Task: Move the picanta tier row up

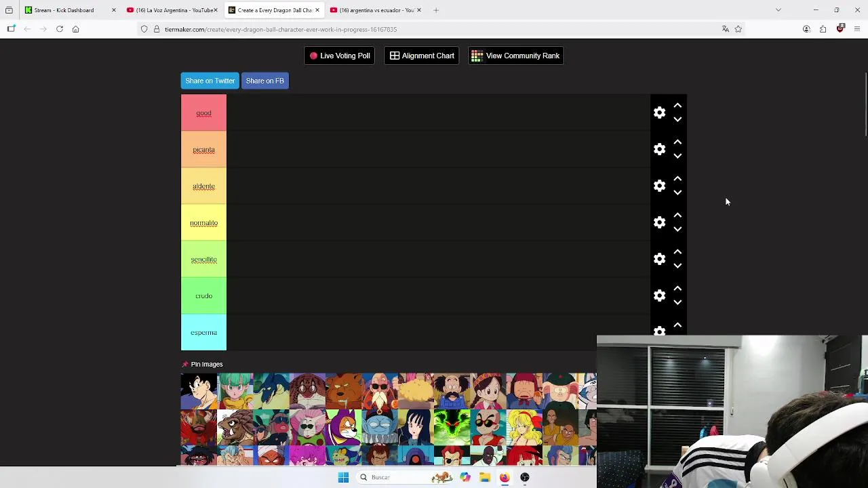Action: click(677, 142)
